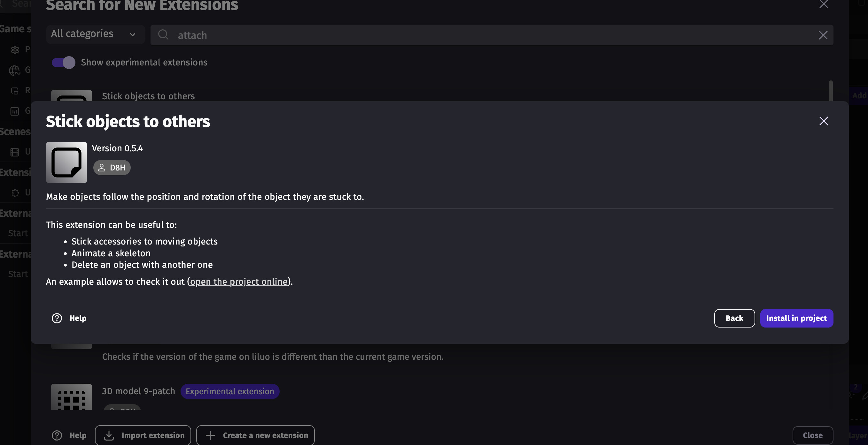
Task: Click the 3D model 9-patch extension icon
Action: 72,397
